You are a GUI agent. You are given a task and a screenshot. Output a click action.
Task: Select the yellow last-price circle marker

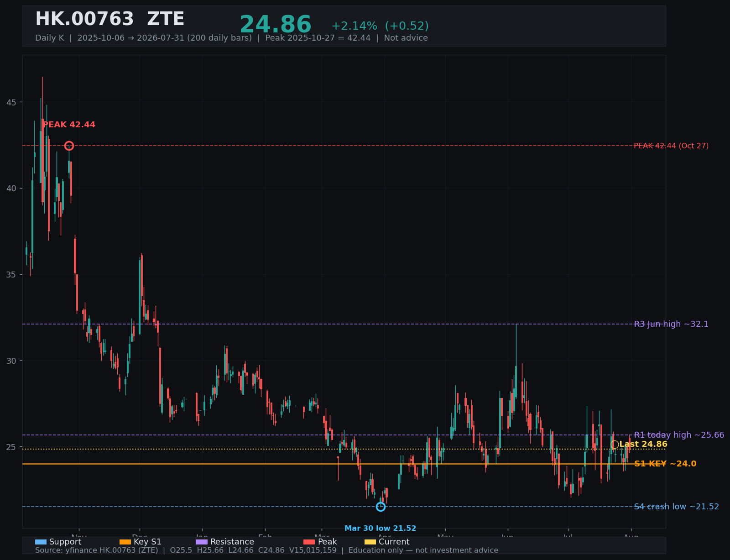615,445
